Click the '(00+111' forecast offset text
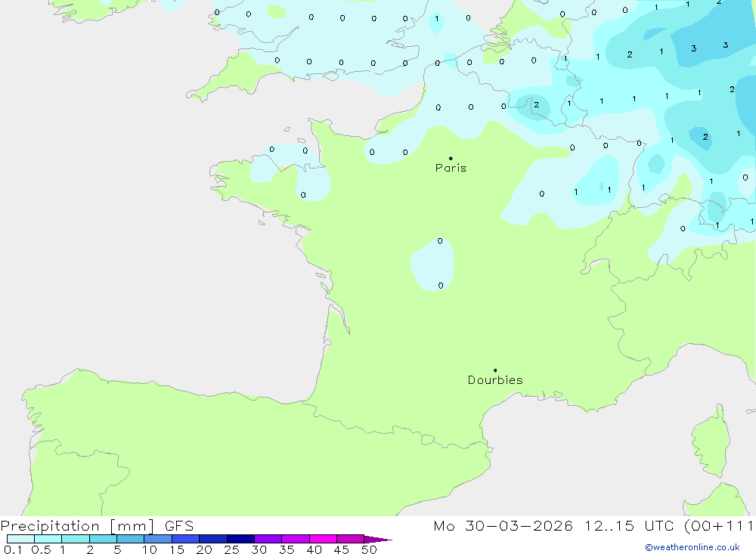 718,526
